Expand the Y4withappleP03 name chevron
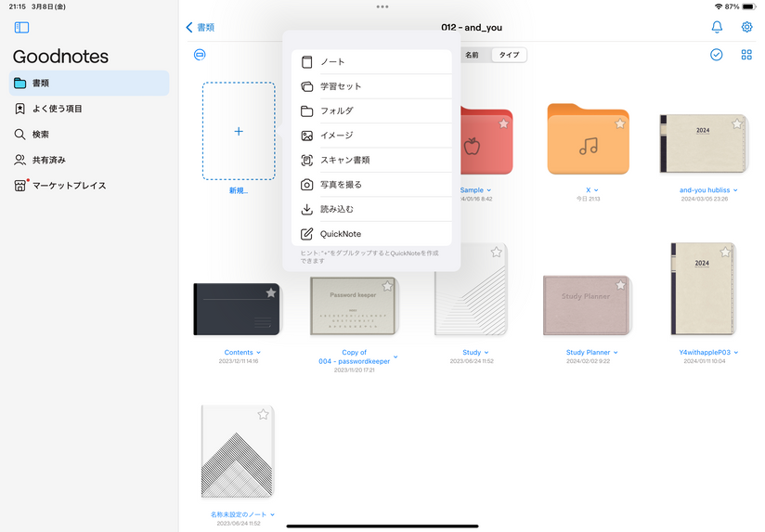The image size is (765, 532). point(735,353)
